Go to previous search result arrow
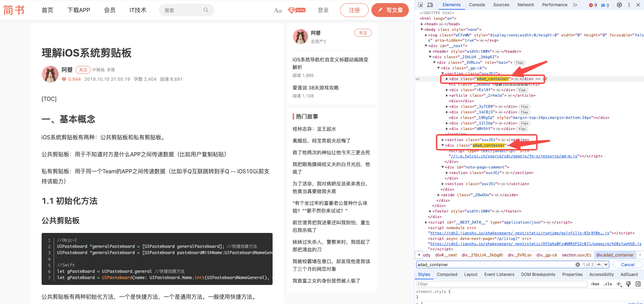 [x=599, y=264]
